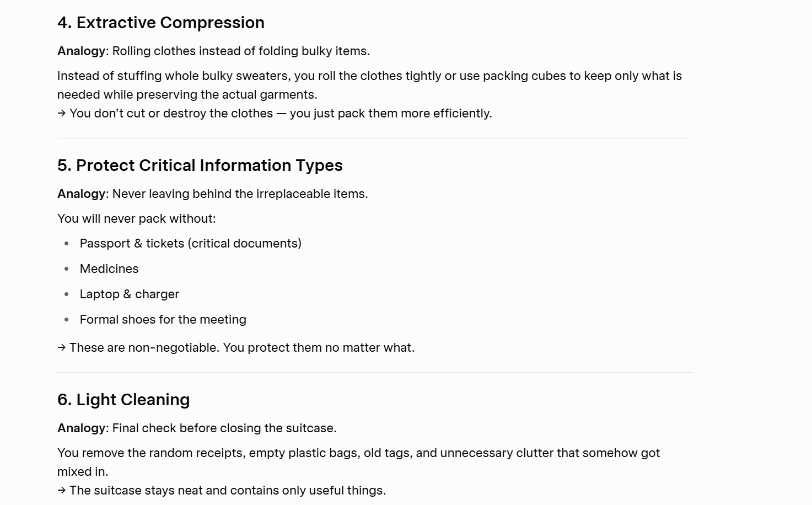812x505 pixels.
Task: Click the '5. Protect Critical Information Types' heading
Action: click(200, 165)
